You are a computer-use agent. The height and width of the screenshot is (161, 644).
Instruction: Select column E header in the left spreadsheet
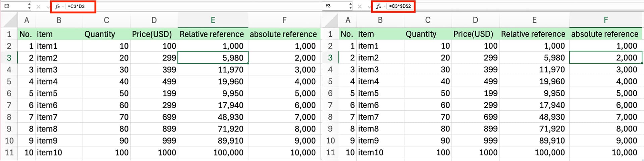tap(213, 20)
